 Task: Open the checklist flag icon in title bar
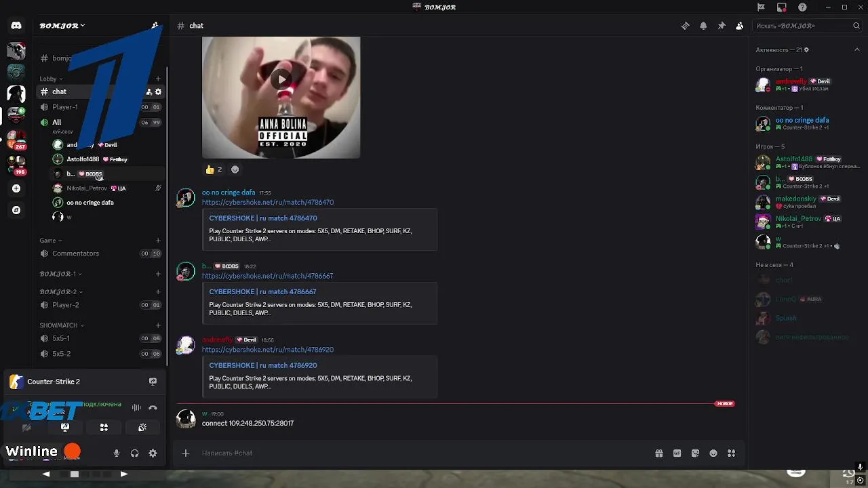[x=761, y=7]
